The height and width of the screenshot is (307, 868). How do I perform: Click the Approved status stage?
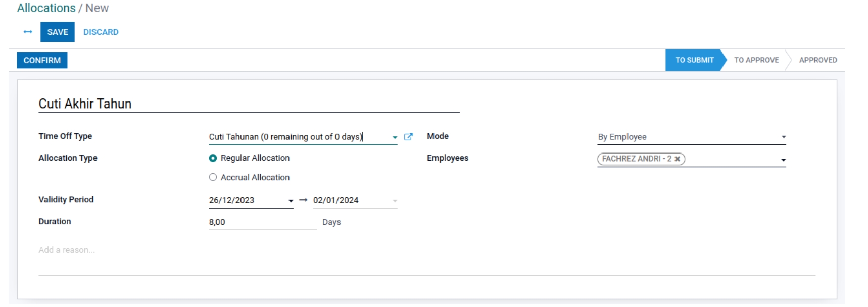click(817, 60)
